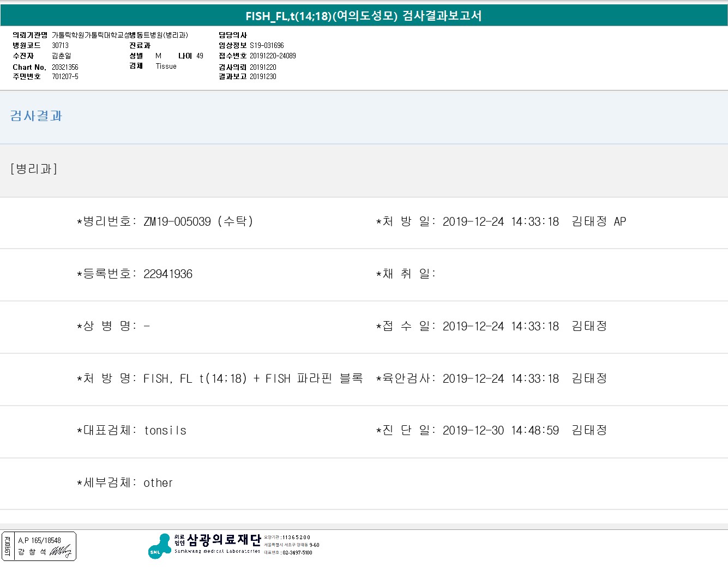The width and height of the screenshot is (728, 567).
Task: Click the 담당의사 header label
Action: tap(233, 35)
